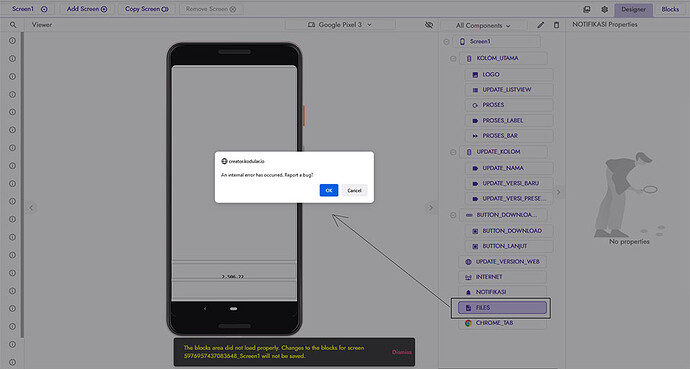Switch to the Designer tab
This screenshot has width=690, height=369.
pos(633,9)
